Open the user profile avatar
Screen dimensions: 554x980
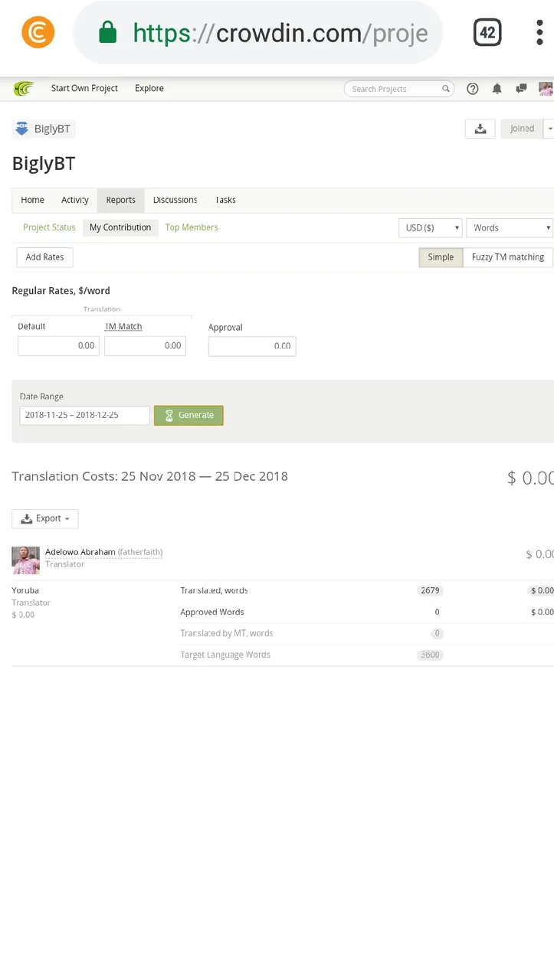pyautogui.click(x=546, y=89)
